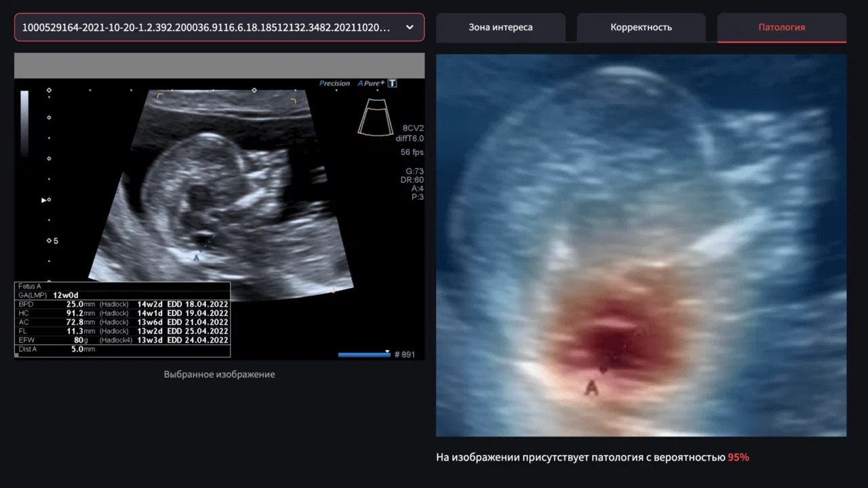Click the red 95% probability value
The height and width of the screenshot is (488, 868).
[738, 457]
